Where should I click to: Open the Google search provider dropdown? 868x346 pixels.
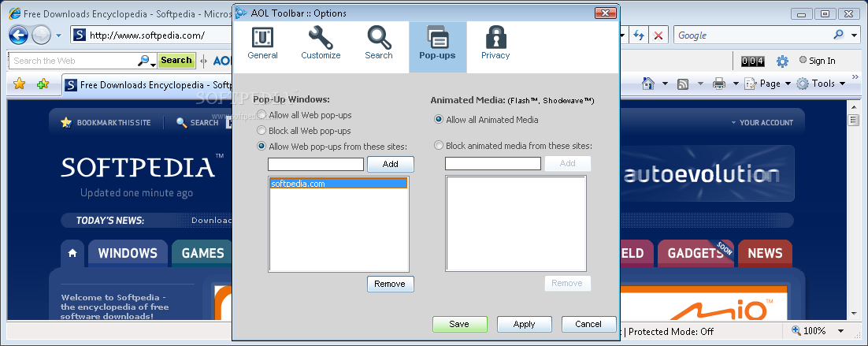pyautogui.click(x=854, y=35)
